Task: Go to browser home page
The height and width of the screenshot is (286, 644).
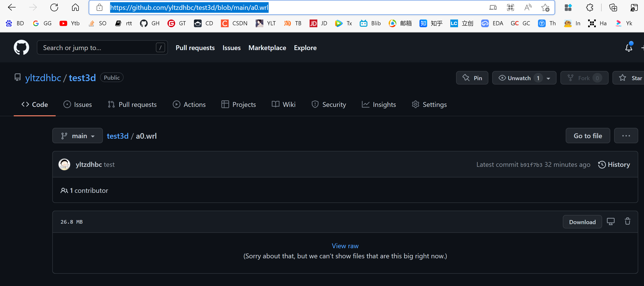Action: click(x=75, y=7)
